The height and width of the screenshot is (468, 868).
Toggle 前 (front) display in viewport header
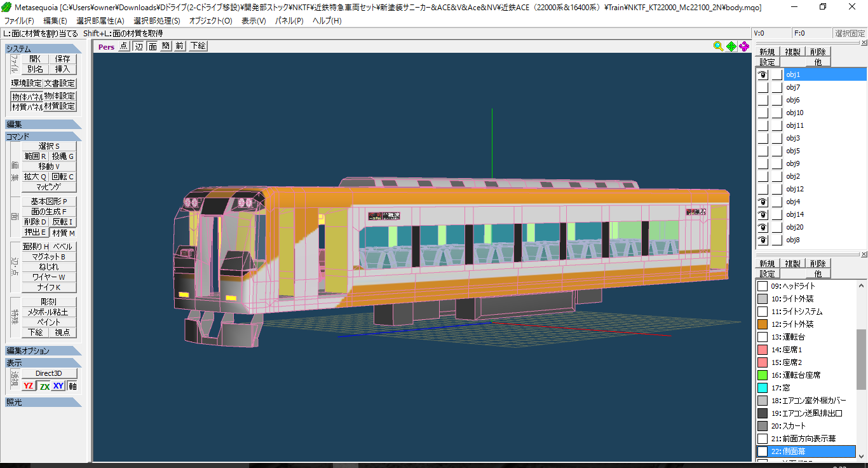coord(180,46)
